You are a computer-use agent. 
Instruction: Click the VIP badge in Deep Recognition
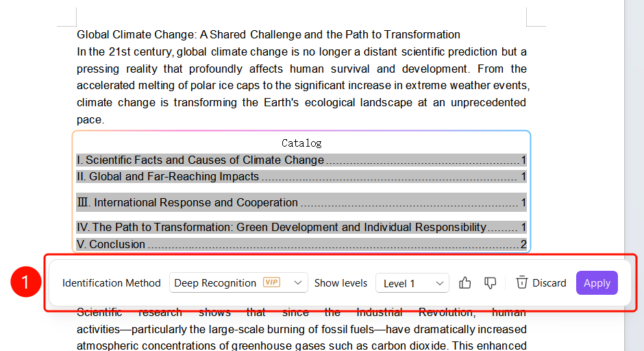tap(271, 282)
